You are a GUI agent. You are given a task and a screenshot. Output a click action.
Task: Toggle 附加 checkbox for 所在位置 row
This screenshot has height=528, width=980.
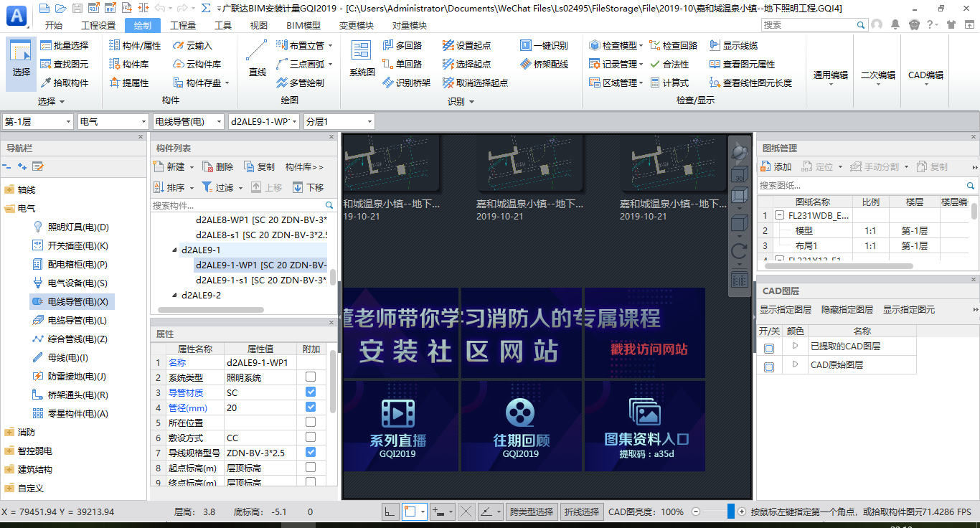coord(311,422)
